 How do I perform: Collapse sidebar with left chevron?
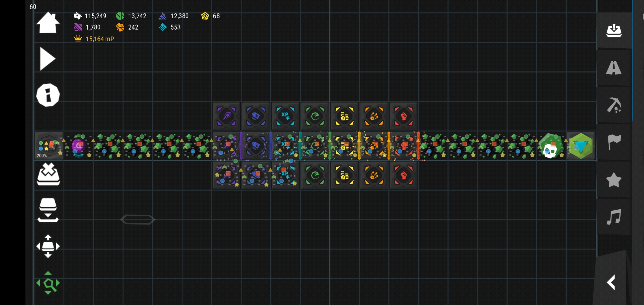611,282
